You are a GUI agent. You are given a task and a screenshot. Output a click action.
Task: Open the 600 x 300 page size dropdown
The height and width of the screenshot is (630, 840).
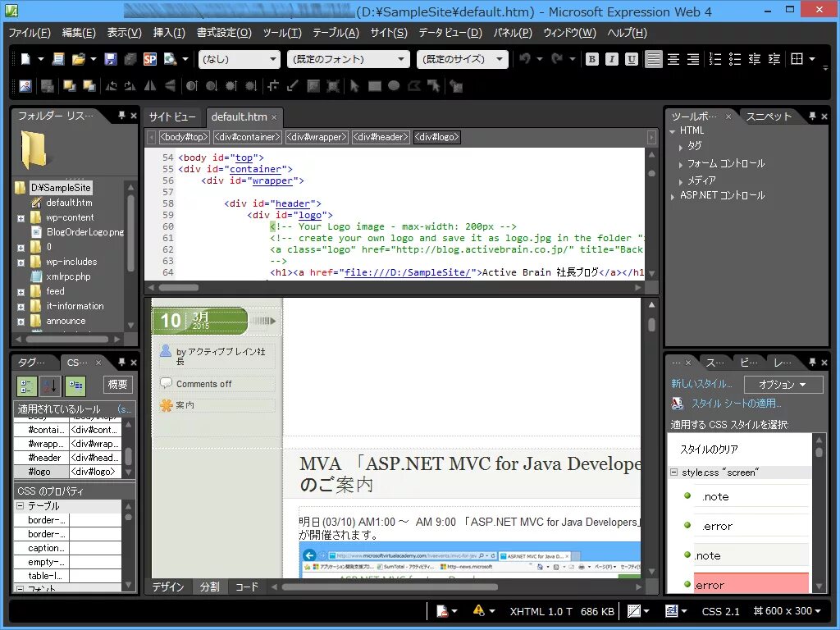click(x=787, y=610)
